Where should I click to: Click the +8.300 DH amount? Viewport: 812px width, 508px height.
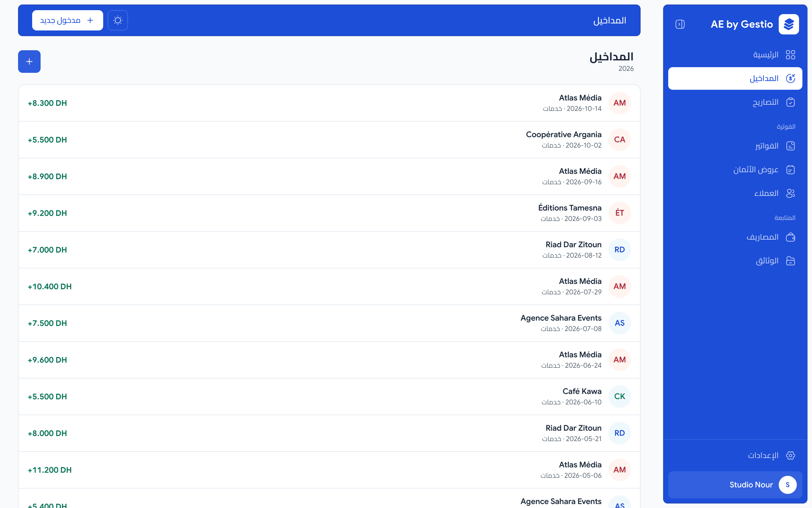tap(47, 103)
